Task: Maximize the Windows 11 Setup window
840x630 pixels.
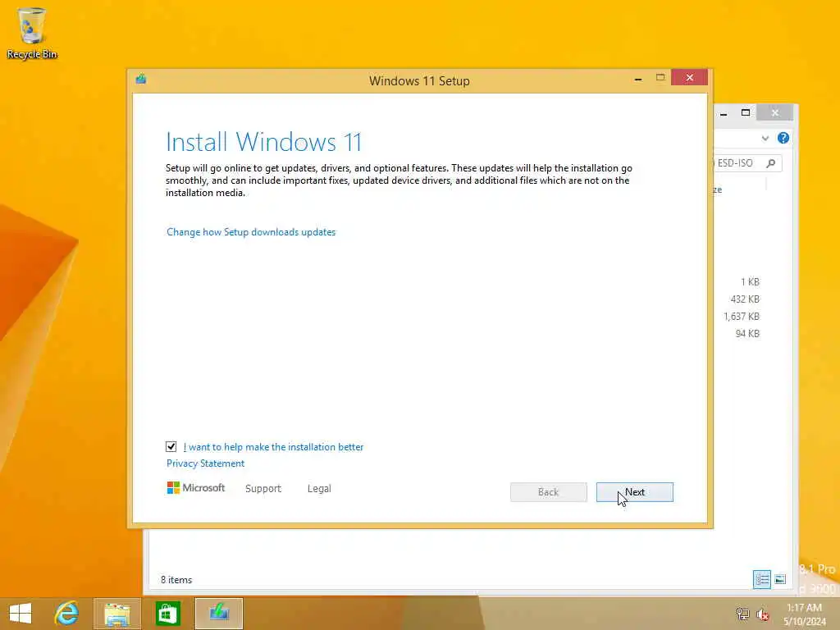Action: (x=660, y=78)
